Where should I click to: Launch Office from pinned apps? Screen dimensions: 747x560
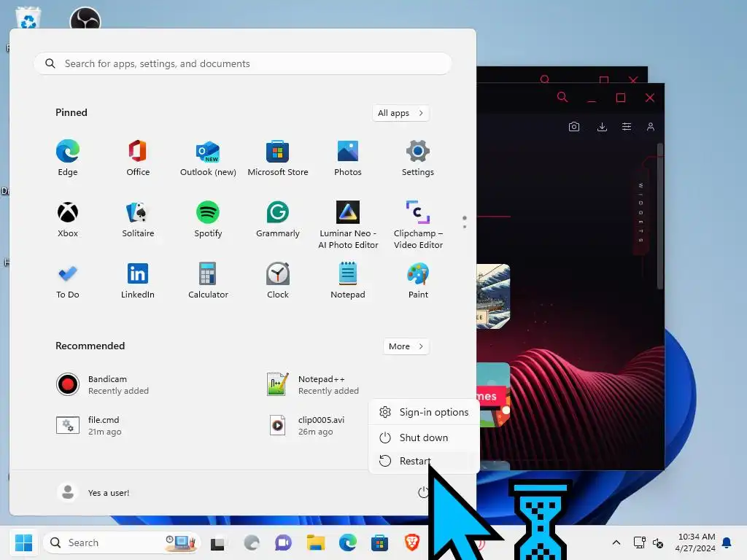(x=138, y=158)
